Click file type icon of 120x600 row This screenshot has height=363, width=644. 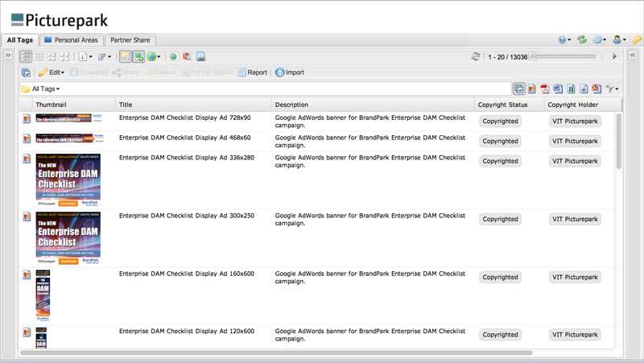pos(27,332)
